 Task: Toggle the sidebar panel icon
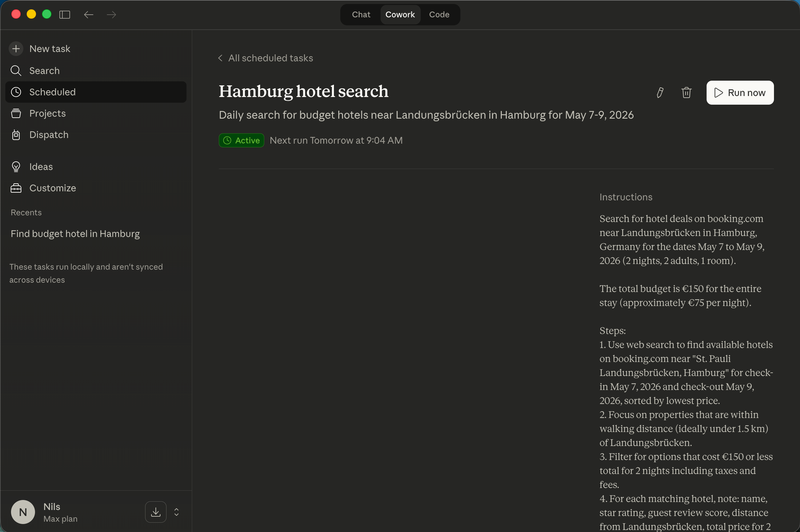tap(64, 15)
